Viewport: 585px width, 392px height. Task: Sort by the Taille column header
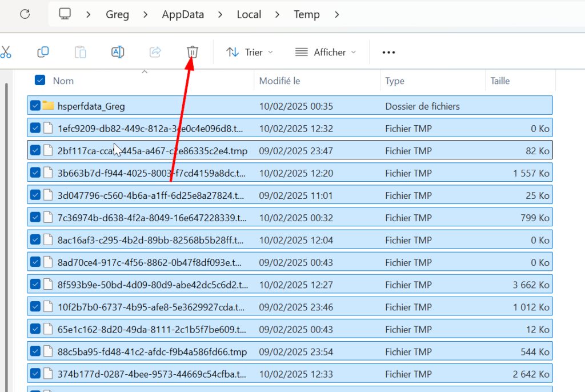pos(499,81)
